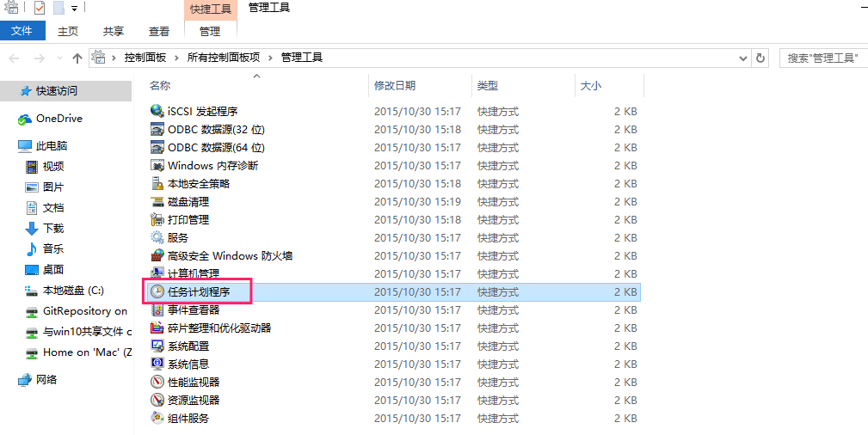
Task: Sort by the 名称 column header
Action: tap(160, 85)
